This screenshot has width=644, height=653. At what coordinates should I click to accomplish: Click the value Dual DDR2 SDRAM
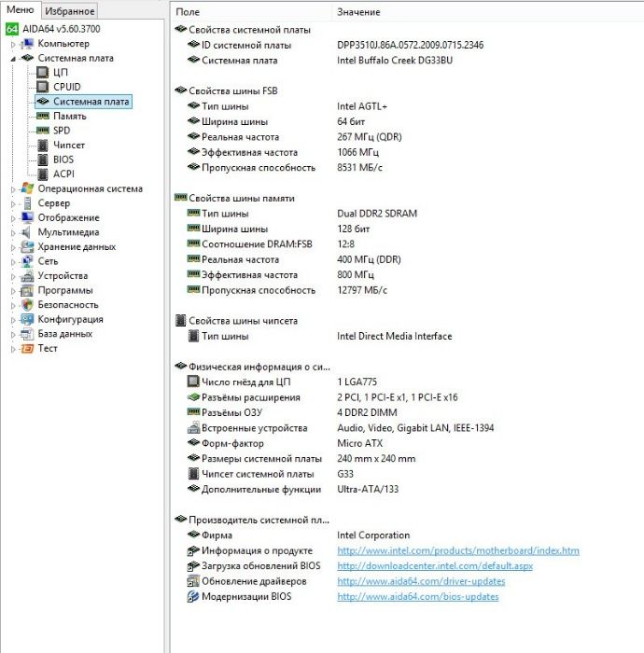pyautogui.click(x=377, y=214)
